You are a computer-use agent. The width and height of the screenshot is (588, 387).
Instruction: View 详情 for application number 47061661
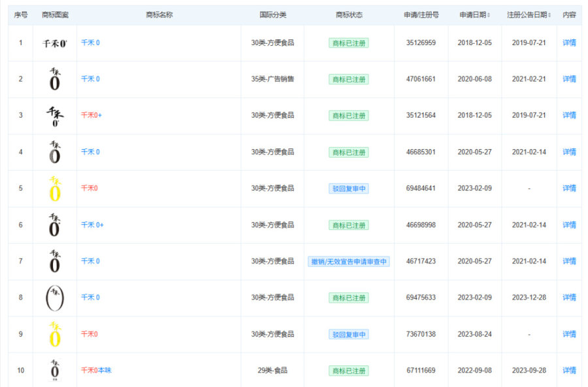click(569, 79)
